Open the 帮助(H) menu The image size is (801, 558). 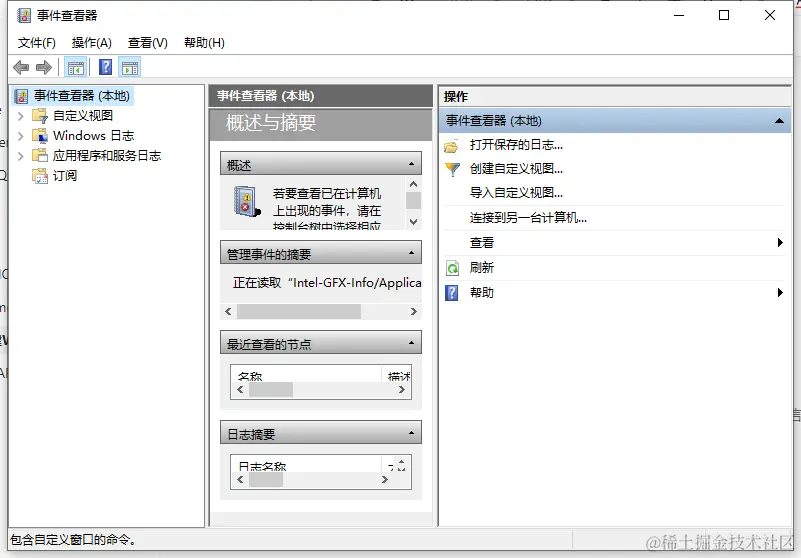tap(204, 43)
